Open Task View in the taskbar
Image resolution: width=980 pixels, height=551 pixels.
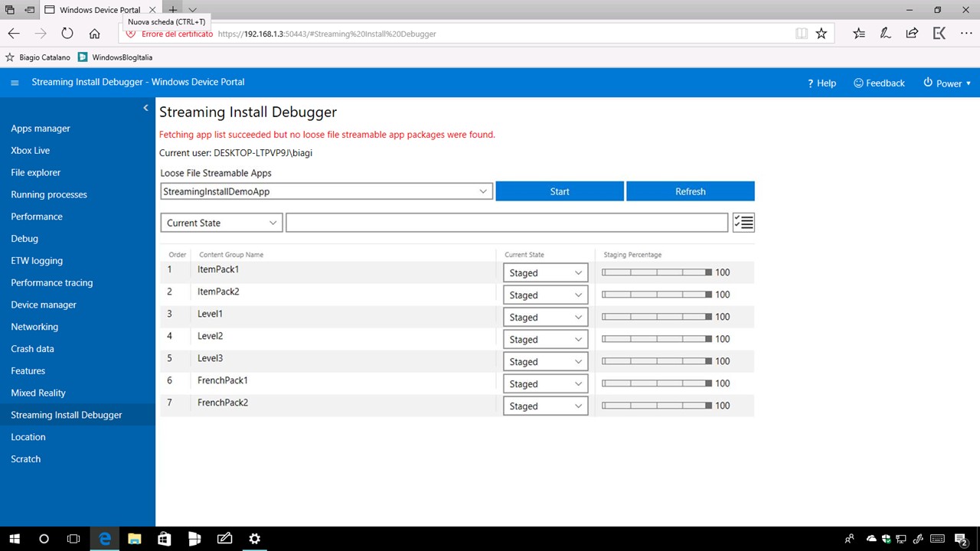(x=73, y=539)
